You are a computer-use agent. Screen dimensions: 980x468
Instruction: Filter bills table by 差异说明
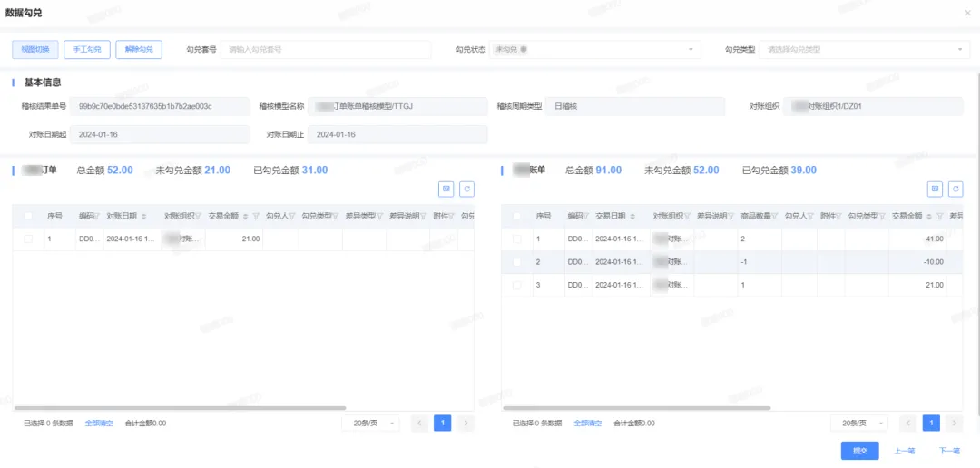click(730, 216)
